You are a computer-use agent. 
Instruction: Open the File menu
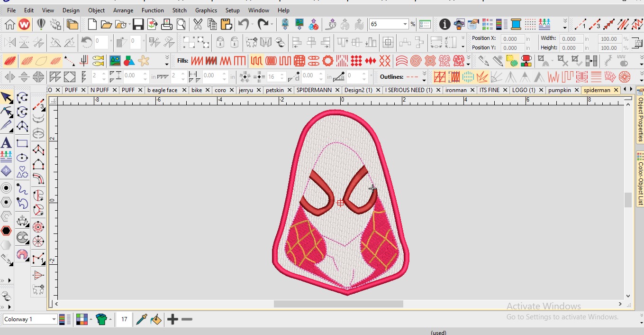pyautogui.click(x=11, y=10)
